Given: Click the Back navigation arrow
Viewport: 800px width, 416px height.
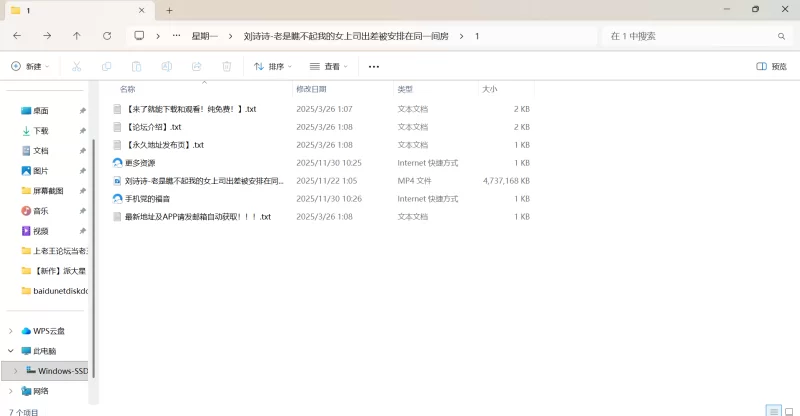Looking at the screenshot, I should pos(17,36).
